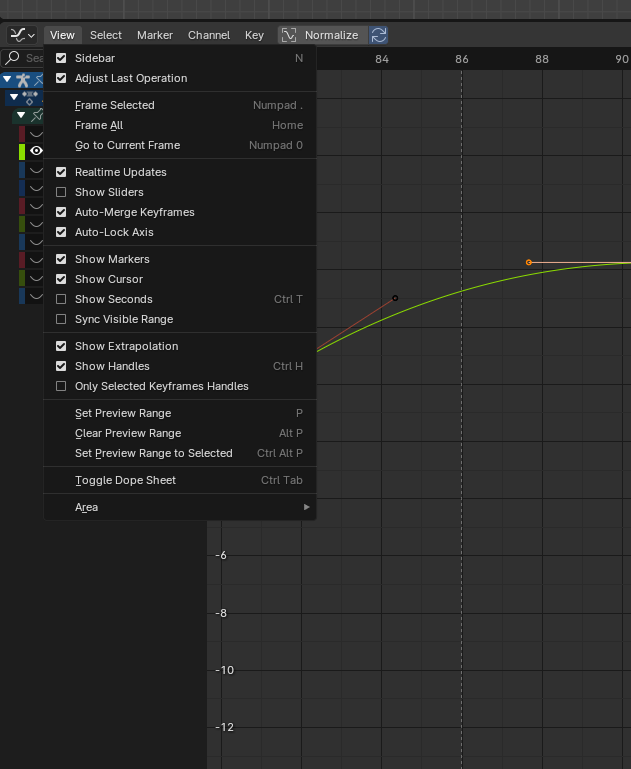The image size is (631, 769).
Task: Toggle the Normalize button
Action: tap(323, 35)
